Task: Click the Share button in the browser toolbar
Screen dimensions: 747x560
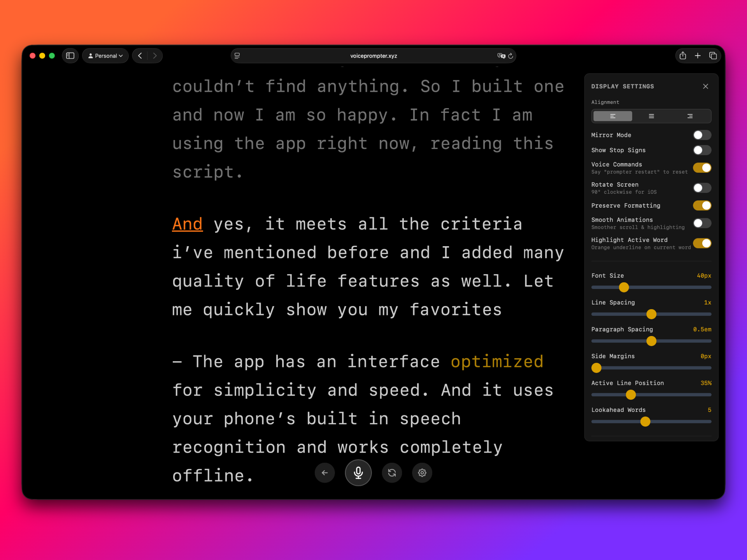Action: [682, 56]
